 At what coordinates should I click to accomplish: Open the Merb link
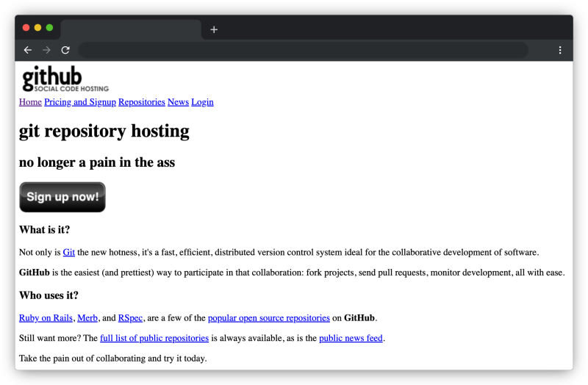pos(87,318)
